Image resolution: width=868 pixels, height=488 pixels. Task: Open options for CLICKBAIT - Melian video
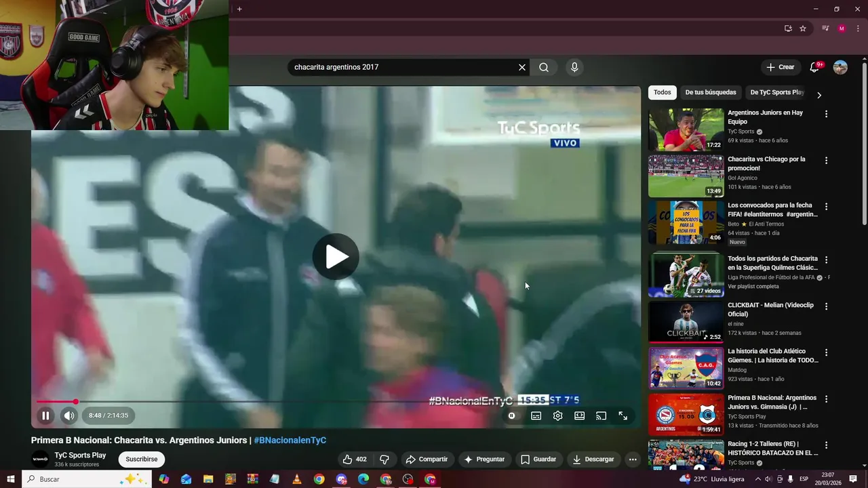[826, 306]
